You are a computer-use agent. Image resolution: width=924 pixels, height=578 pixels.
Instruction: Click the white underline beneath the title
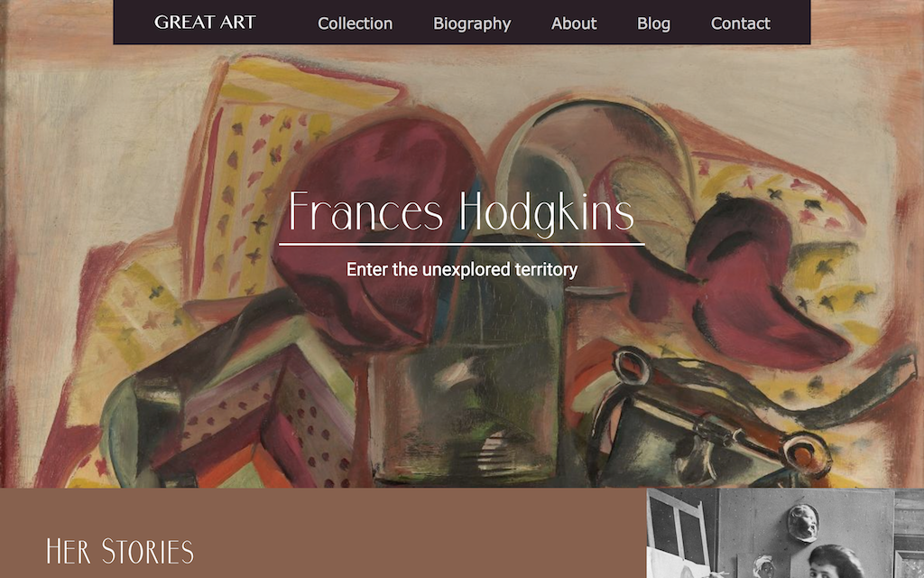[461, 244]
